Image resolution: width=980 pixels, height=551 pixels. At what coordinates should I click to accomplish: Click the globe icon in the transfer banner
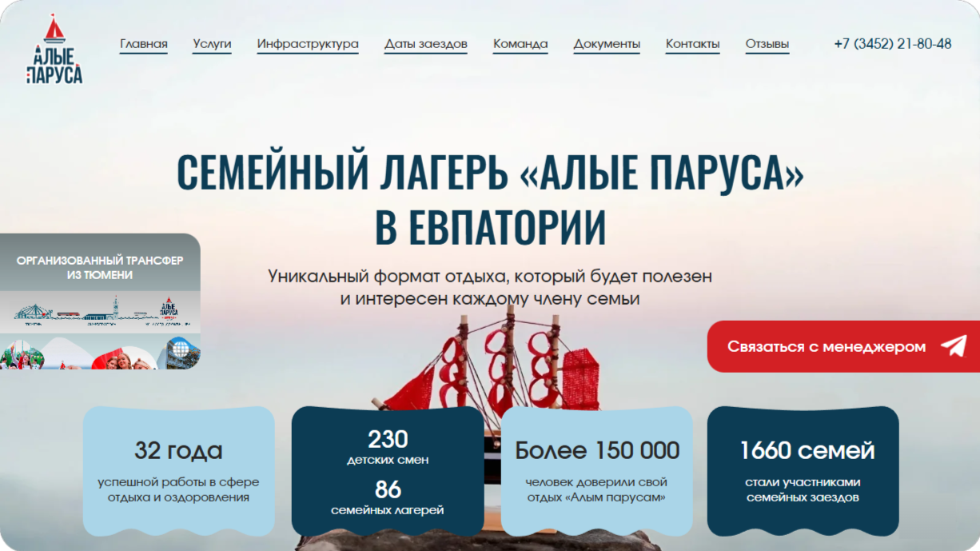tap(182, 350)
